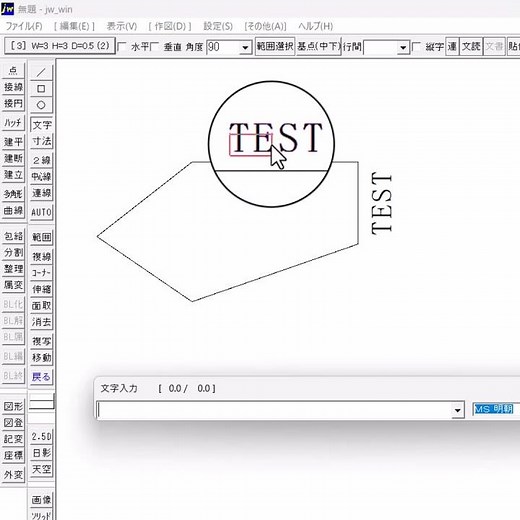Activate the AUTO mode tool
This screenshot has height=520, width=520.
(42, 212)
